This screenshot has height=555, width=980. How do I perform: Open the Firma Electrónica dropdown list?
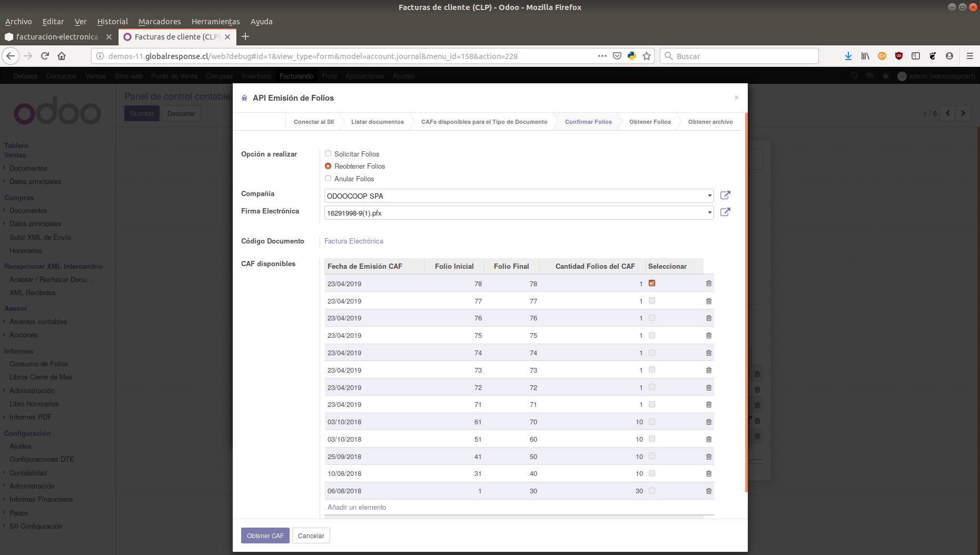[x=709, y=212]
